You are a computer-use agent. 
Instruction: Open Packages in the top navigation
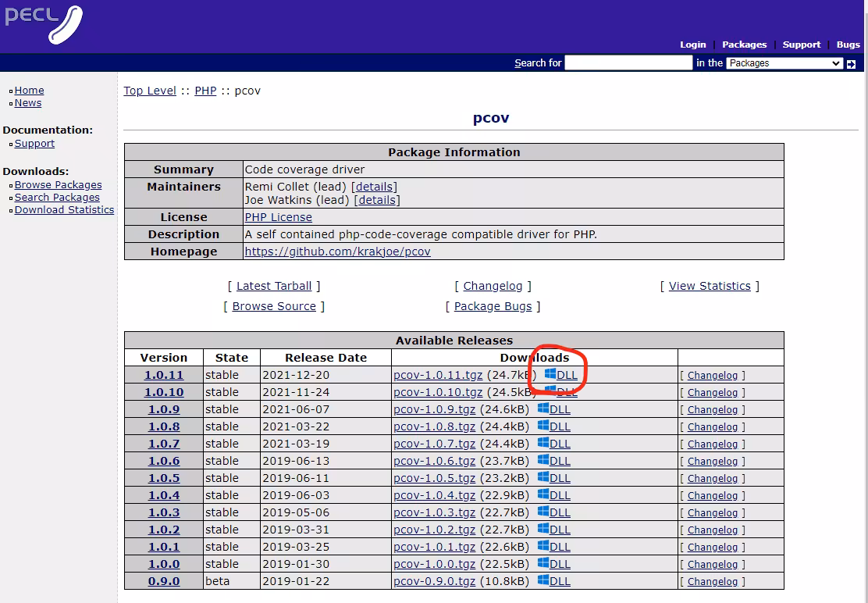744,45
